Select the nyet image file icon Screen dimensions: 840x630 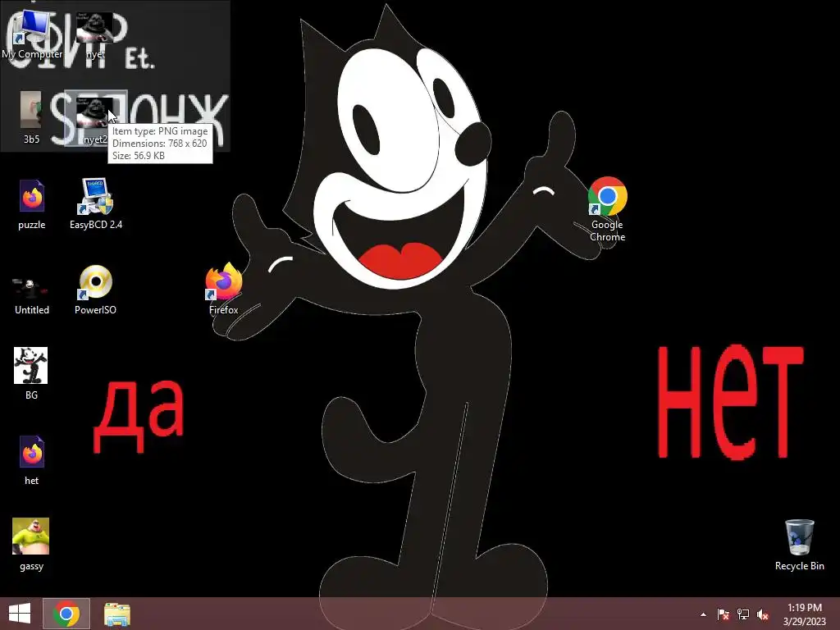coord(95,35)
